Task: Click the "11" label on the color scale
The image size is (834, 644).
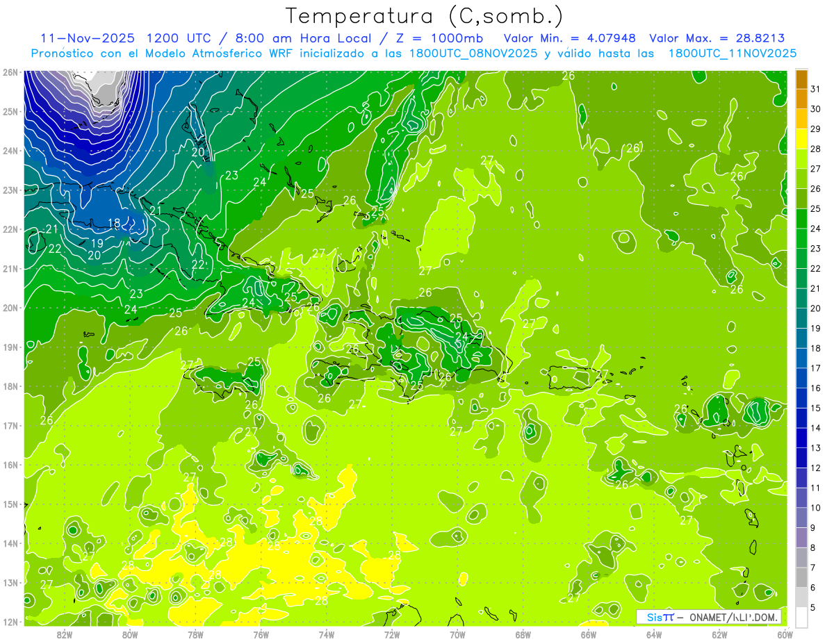Action: [x=816, y=488]
